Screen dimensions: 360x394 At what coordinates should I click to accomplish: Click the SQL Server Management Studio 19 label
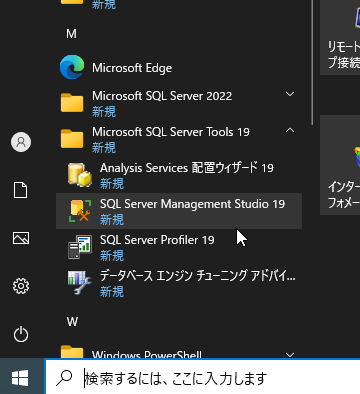192,204
